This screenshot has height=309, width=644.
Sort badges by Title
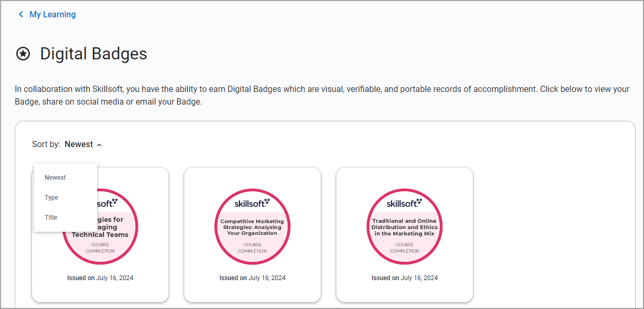pos(51,218)
